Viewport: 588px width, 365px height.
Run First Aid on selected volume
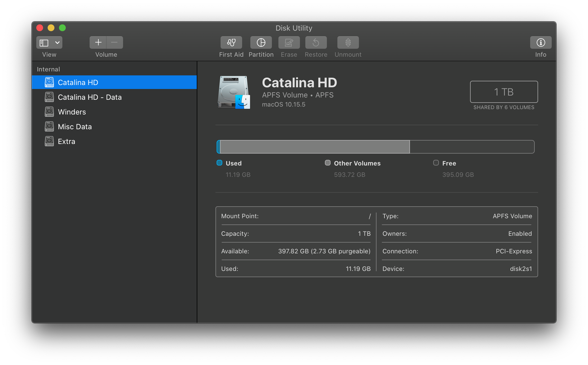coord(231,43)
